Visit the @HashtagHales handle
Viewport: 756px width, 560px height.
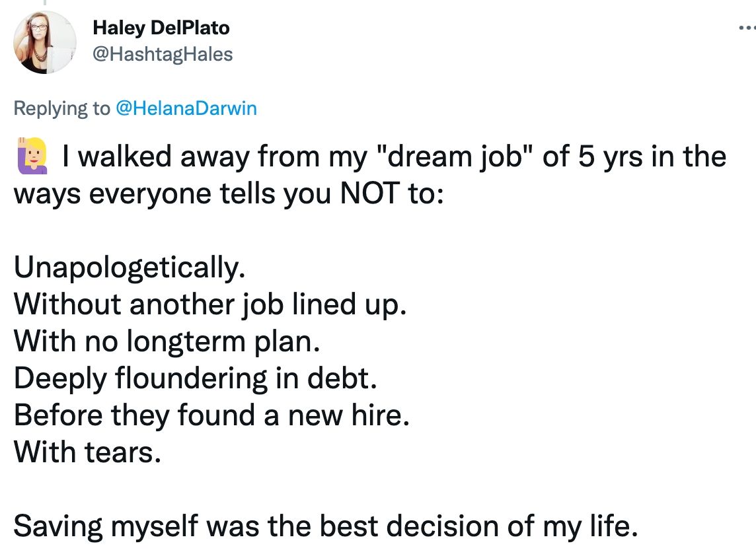(x=163, y=53)
